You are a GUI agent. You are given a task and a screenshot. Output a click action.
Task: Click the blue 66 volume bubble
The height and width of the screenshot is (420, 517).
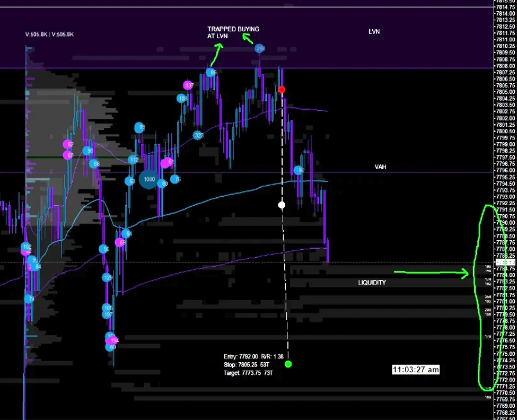[x=94, y=163]
